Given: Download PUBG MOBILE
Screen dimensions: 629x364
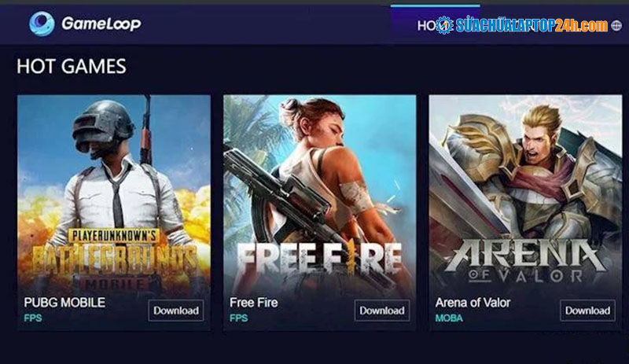Looking at the screenshot, I should pos(176,311).
